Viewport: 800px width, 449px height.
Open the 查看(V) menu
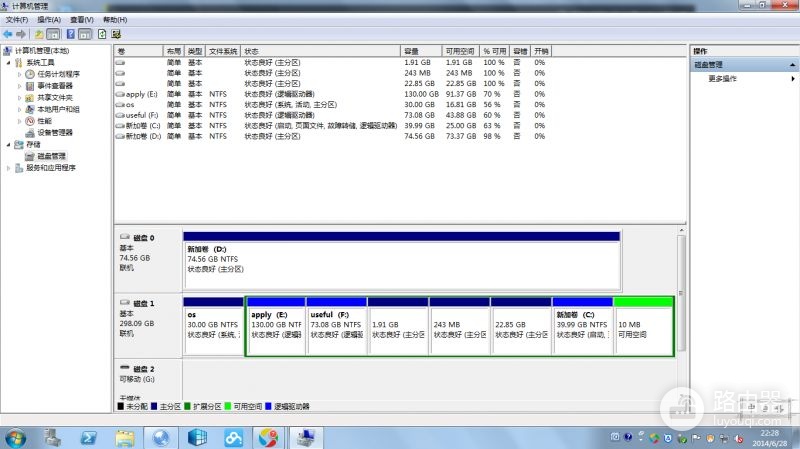(82, 20)
